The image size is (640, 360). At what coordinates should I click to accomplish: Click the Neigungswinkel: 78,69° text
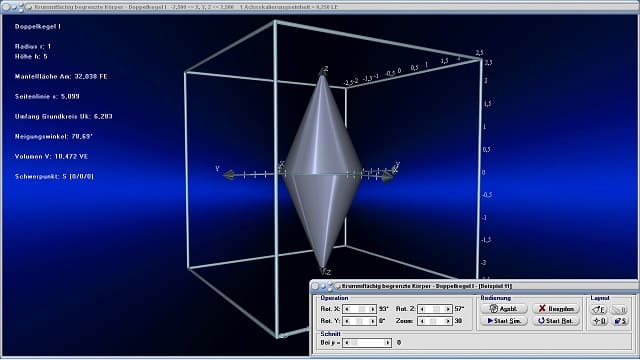tap(53, 136)
